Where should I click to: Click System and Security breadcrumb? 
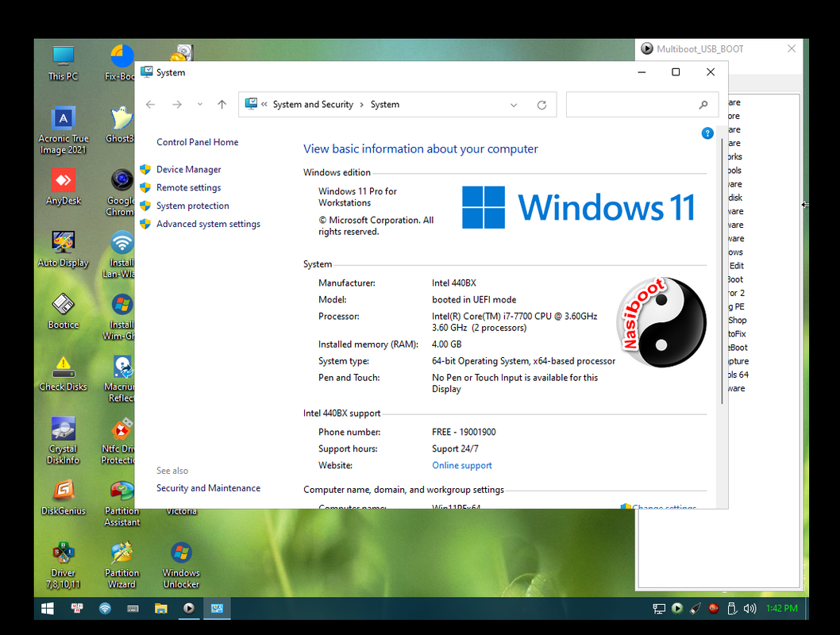[x=313, y=105]
